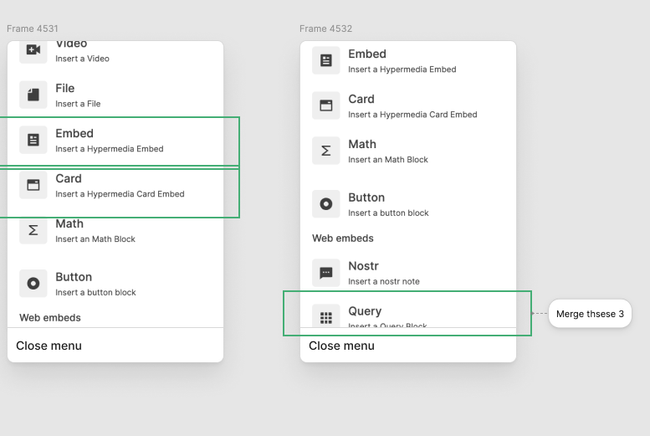Click 'Insert a nostr note' text
The height and width of the screenshot is (436, 650).
point(384,281)
